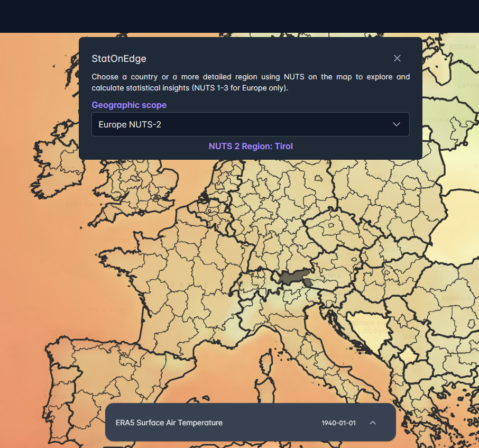This screenshot has width=479, height=448.
Task: Click the Geographic scope heading
Action: 129,105
